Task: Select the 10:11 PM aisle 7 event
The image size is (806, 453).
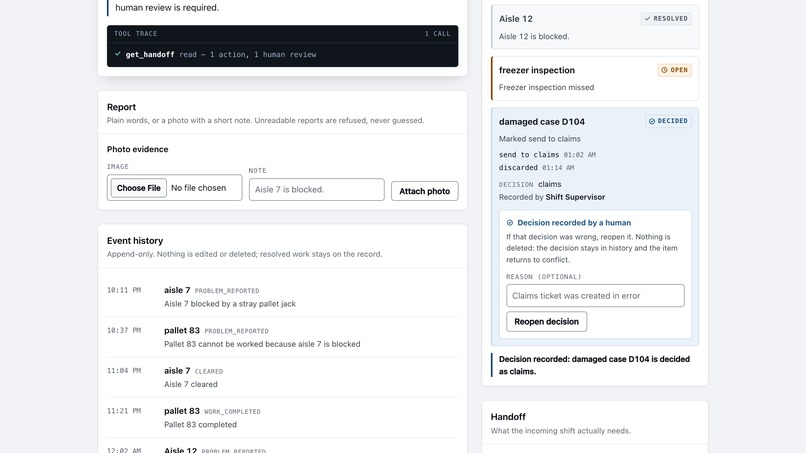Action: click(282, 297)
